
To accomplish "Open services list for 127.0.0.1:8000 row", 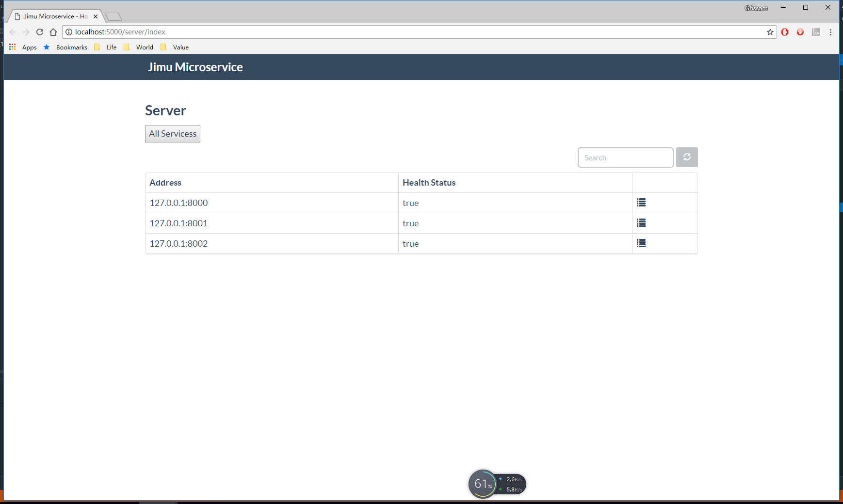I will point(641,203).
